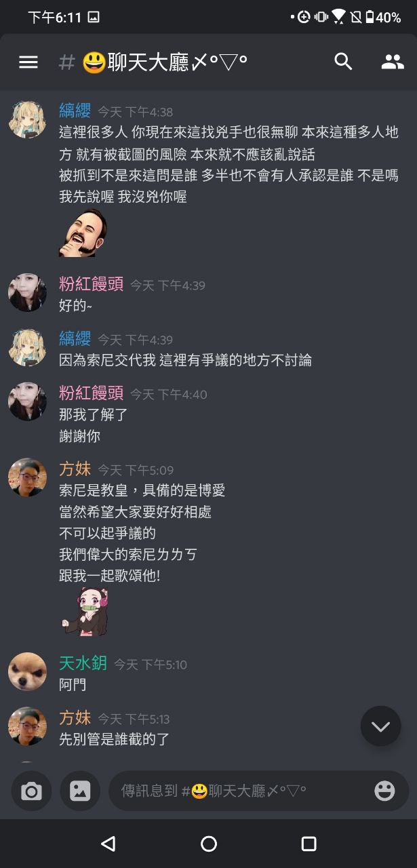This screenshot has width=417, height=868.
Task: Open 粉紅饅頭's profile by username at 4:39
Action: pos(92,284)
